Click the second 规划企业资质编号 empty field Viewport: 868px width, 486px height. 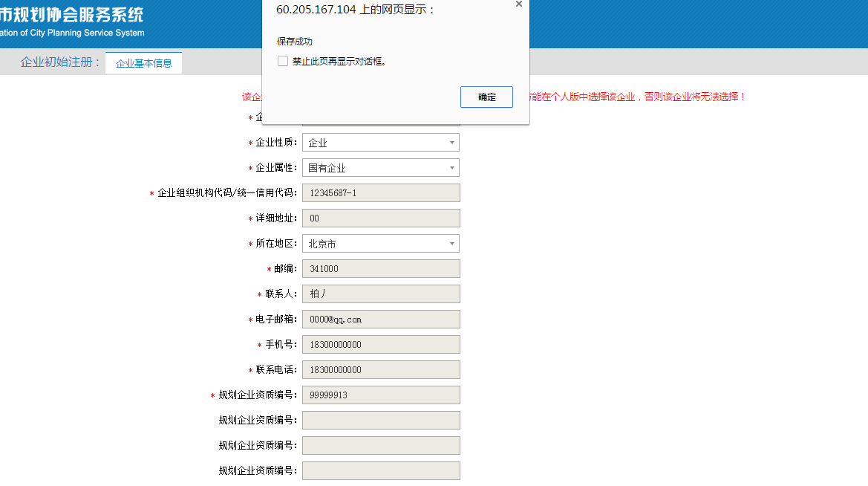(381, 421)
